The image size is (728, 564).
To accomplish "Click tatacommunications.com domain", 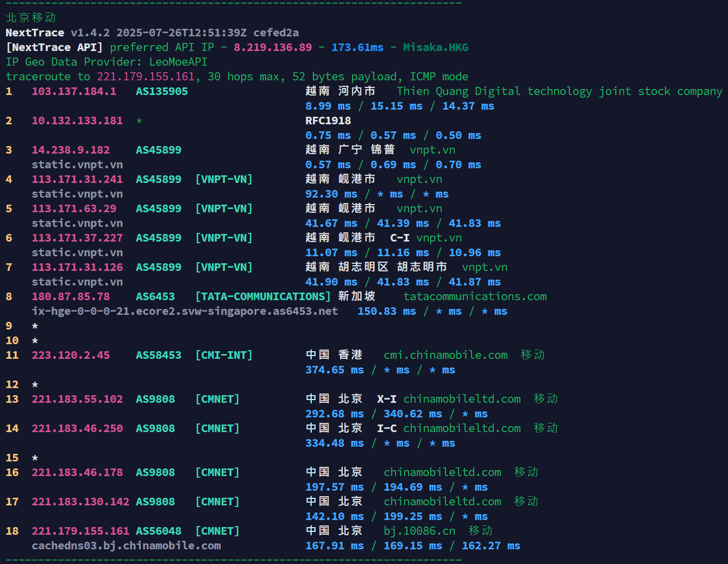I will (x=475, y=296).
